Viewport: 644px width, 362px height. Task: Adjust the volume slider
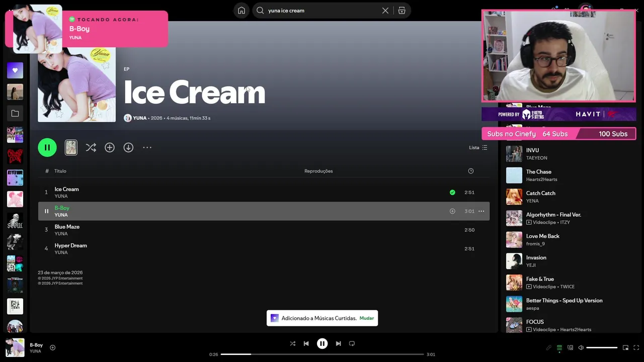pyautogui.click(x=602, y=347)
